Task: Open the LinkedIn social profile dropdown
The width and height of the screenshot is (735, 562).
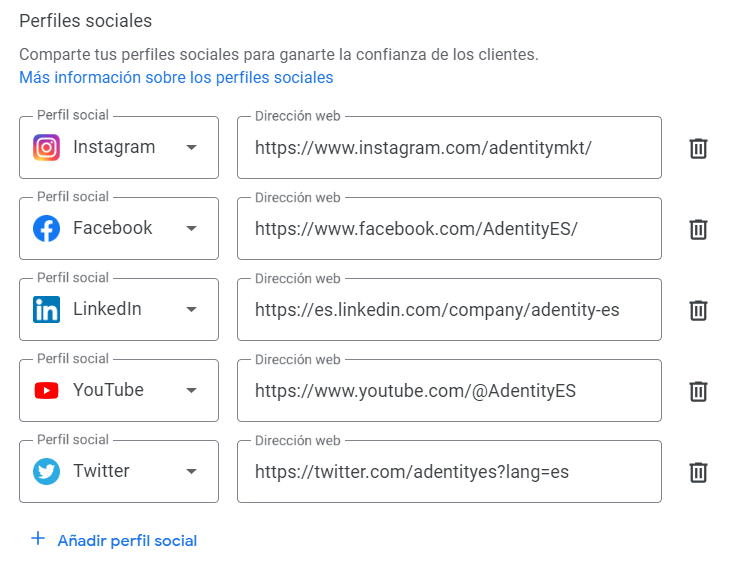Action: [x=191, y=310]
